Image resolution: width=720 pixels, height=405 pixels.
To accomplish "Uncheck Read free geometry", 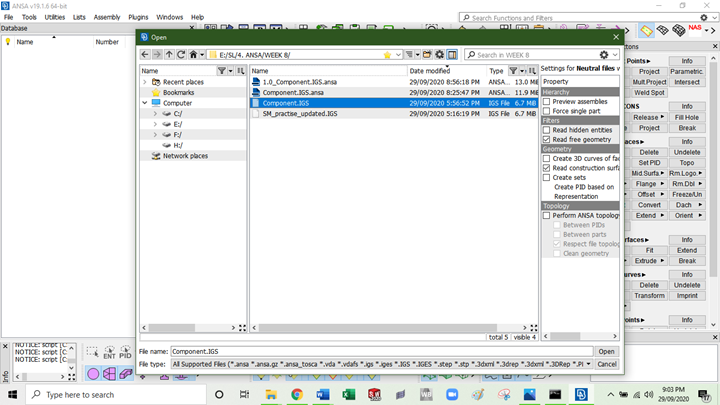I will [x=546, y=140].
